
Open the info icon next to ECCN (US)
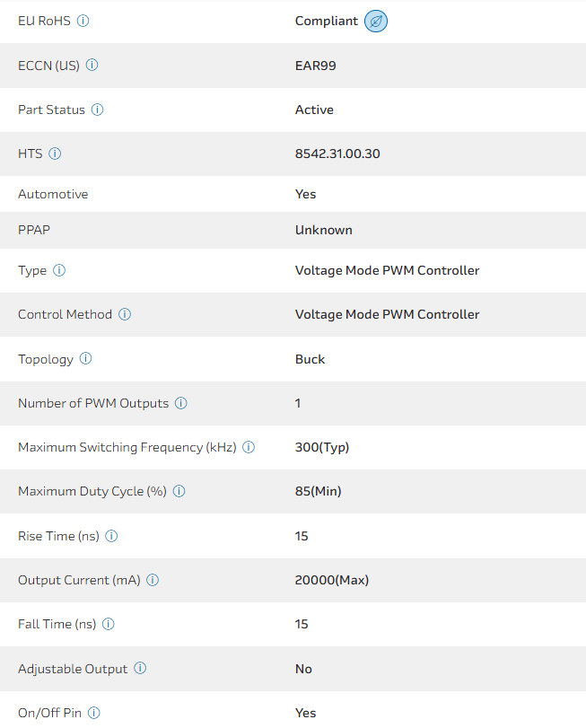pyautogui.click(x=92, y=65)
